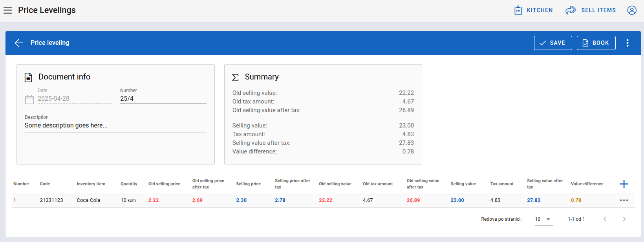Click the 1-1 od 1 pagination text
This screenshot has height=242, width=644.
coord(576,219)
